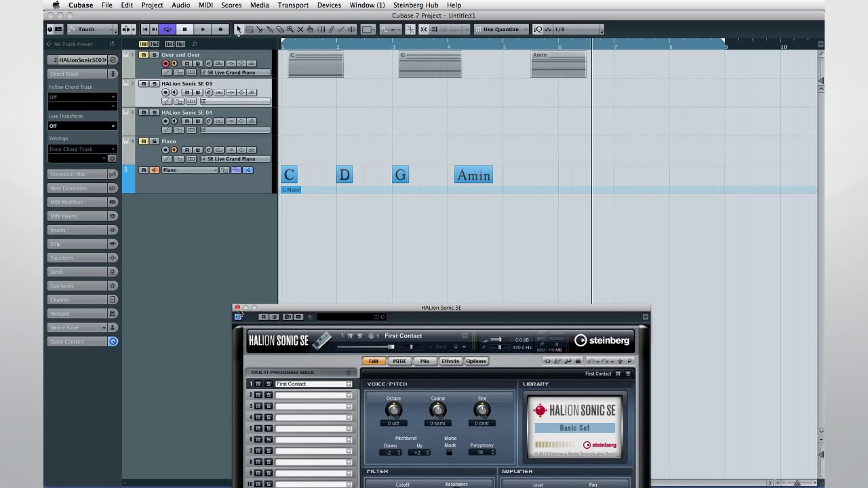This screenshot has height=488, width=868.
Task: Expand the Quick Controls inspector section
Action: tap(82, 342)
